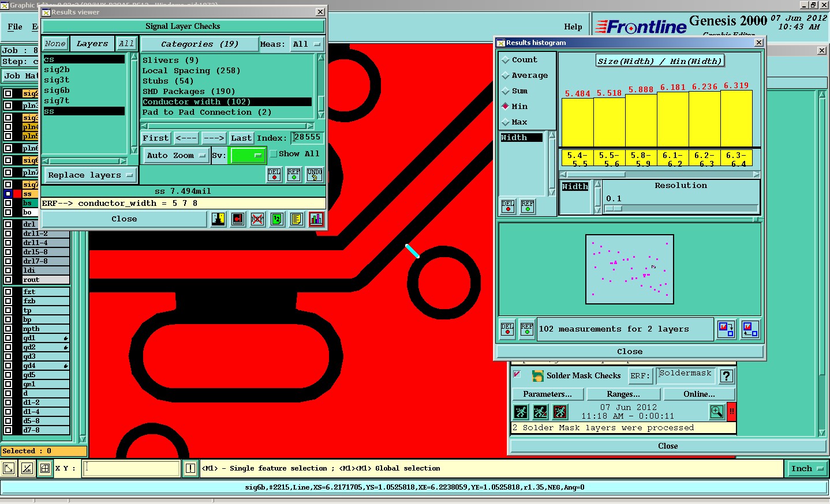This screenshot has height=504, width=830.
Task: Open black-and-yellow silhouette icon beside Close
Action: (218, 219)
